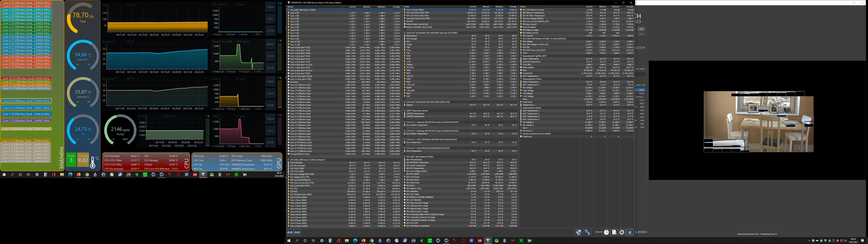Screen dimensions: 868x244
Task: Reset HWiNFO min/max with the clock icon
Action: click(606, 232)
